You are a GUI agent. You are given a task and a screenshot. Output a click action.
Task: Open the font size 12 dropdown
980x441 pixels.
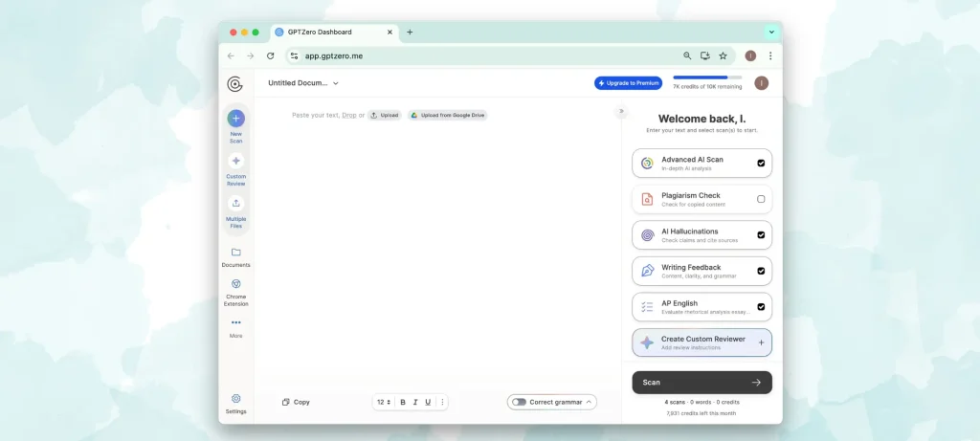(x=384, y=403)
